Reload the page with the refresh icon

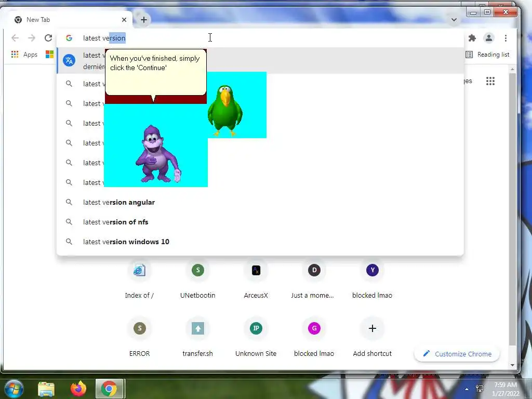48,38
